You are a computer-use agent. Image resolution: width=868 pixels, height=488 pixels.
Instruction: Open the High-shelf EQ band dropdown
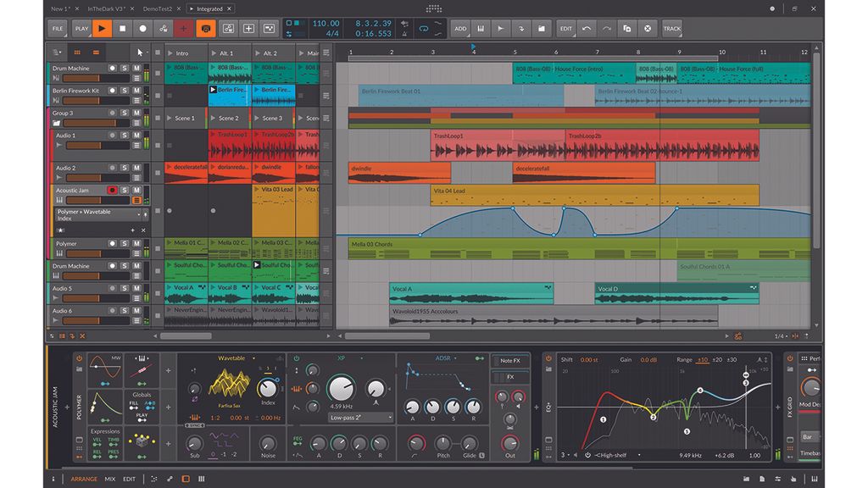coord(609,454)
